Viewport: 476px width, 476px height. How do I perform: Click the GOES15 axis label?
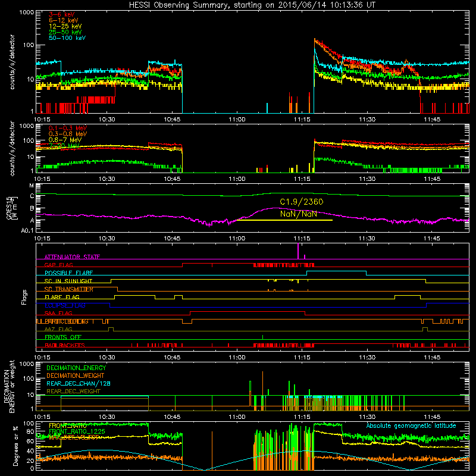tap(12, 208)
